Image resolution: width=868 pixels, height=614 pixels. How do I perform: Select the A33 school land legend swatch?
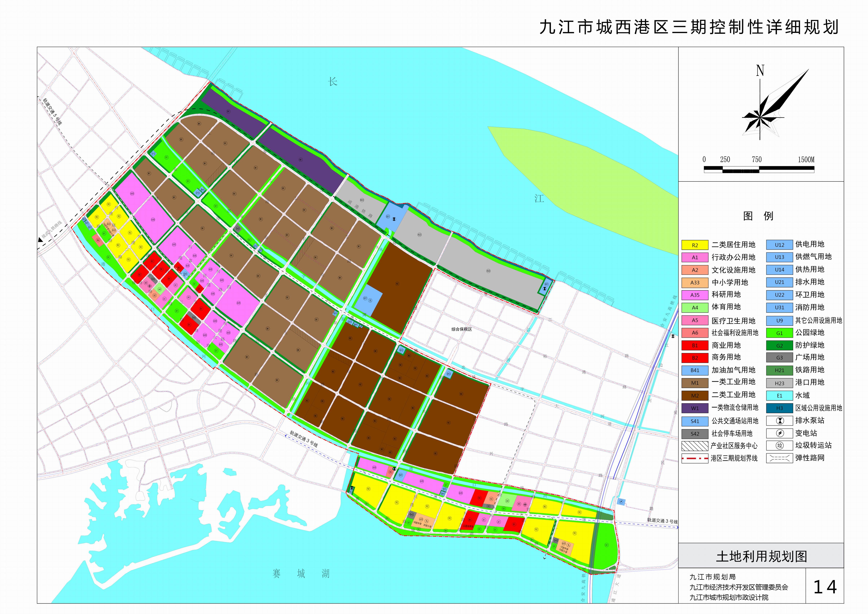coord(695,282)
